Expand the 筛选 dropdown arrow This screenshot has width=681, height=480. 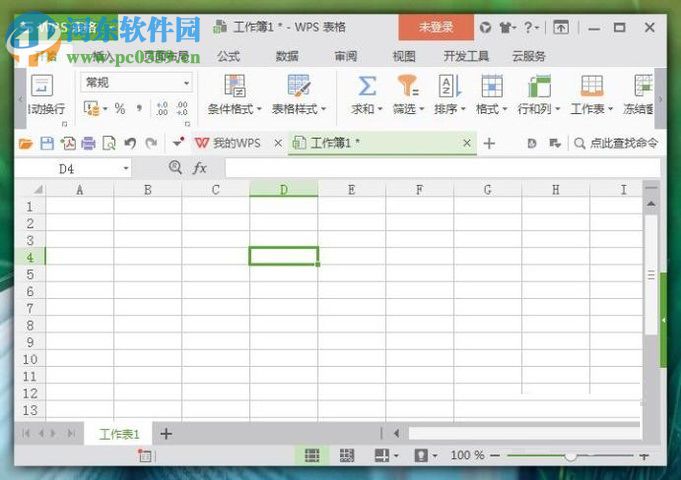(x=421, y=109)
